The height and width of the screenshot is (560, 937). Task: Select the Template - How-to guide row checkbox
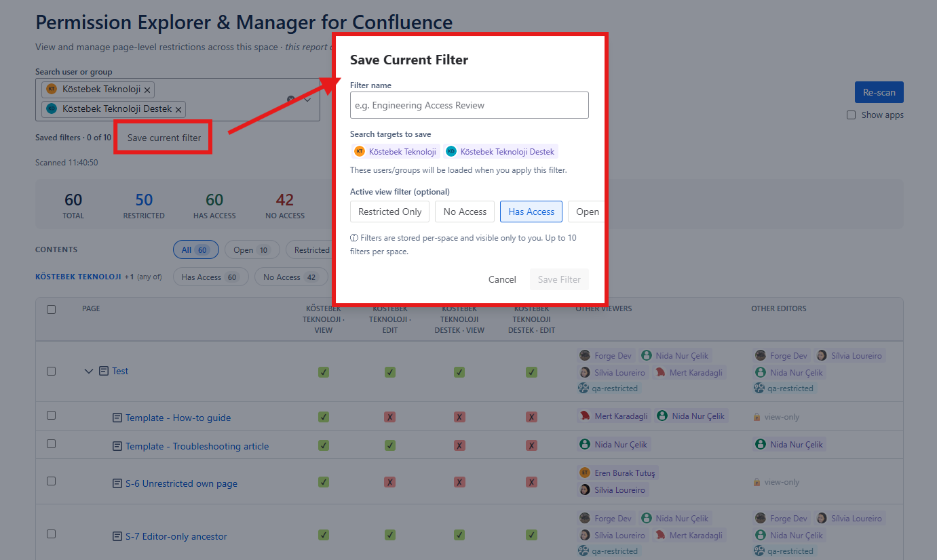point(51,415)
